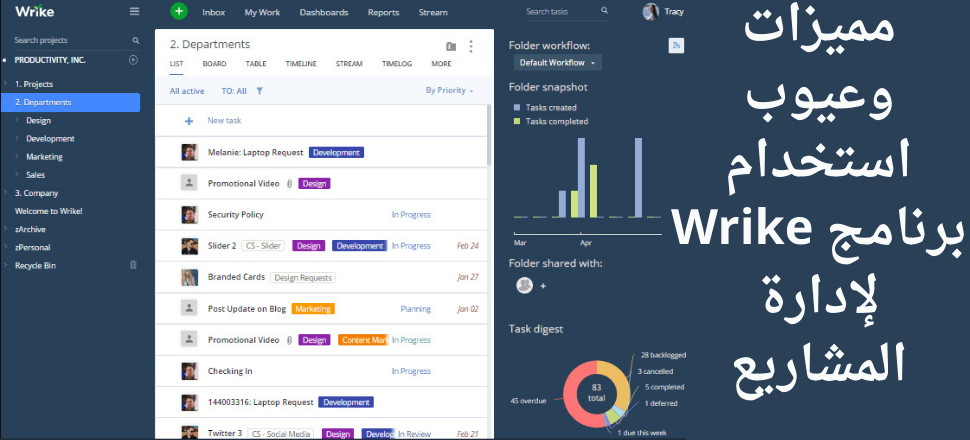Click the Recycle Bin trash icon
Screen dimensions: 970x440
click(133, 265)
